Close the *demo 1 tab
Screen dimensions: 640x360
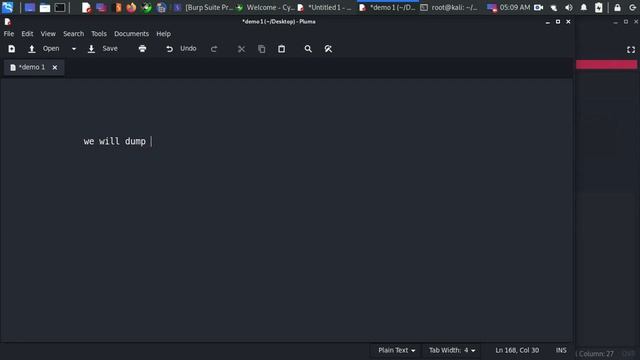pyautogui.click(x=55, y=67)
